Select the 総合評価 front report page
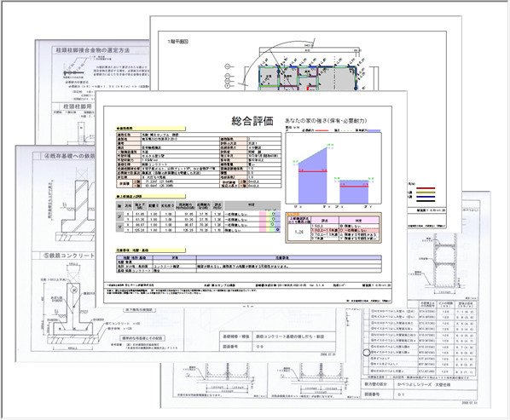The image size is (510, 420). [251, 199]
